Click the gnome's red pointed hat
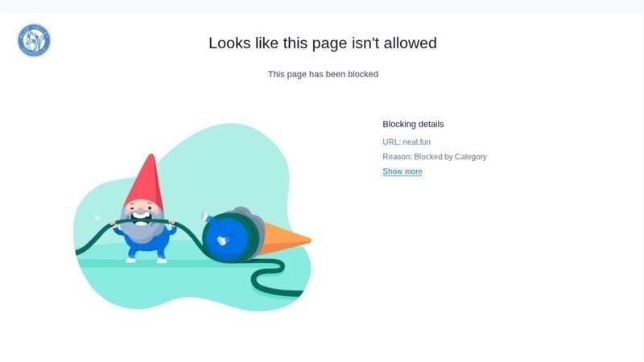 [x=145, y=180]
